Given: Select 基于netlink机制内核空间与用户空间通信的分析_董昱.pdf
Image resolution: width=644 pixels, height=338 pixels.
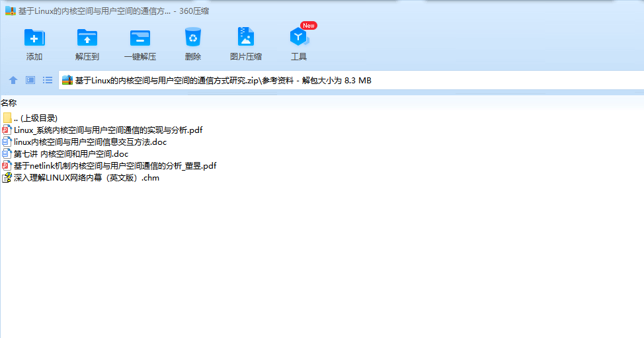Looking at the screenshot, I should [x=109, y=166].
